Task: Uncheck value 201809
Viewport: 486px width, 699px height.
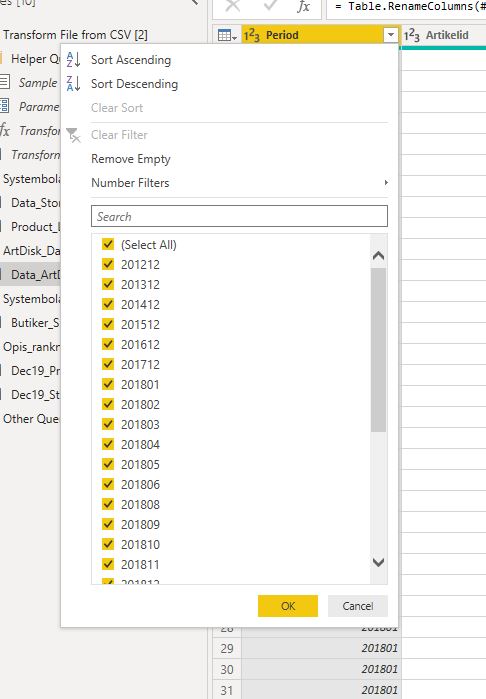Action: 108,524
